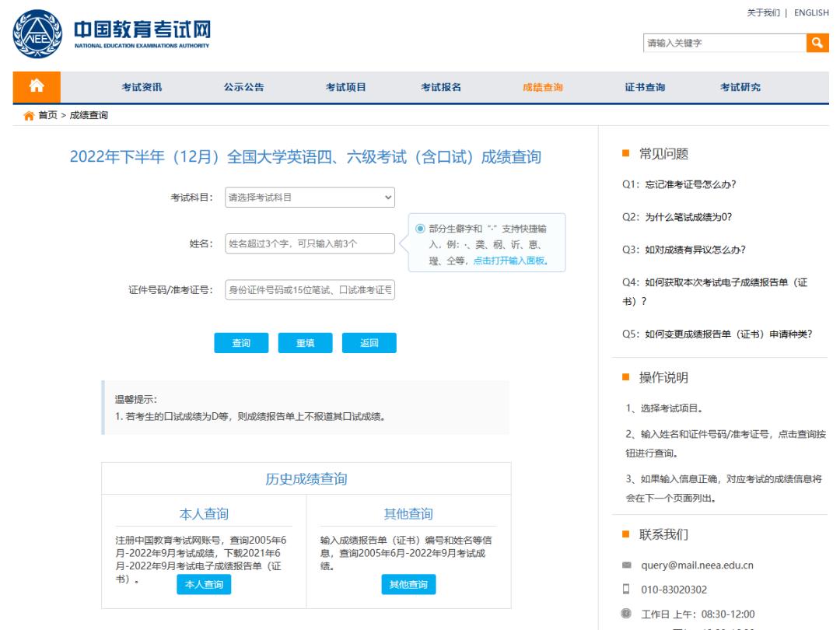Open 考试研究 navigation menu

point(740,87)
